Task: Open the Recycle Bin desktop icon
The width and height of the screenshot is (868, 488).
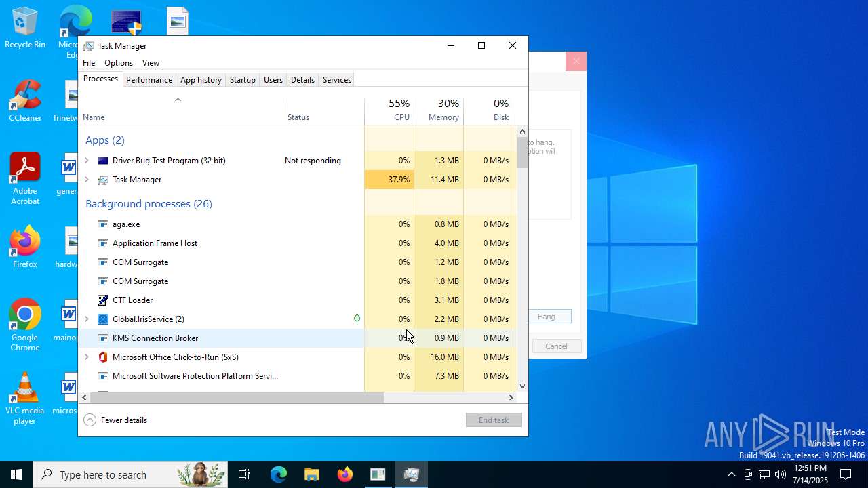Action: click(x=25, y=28)
